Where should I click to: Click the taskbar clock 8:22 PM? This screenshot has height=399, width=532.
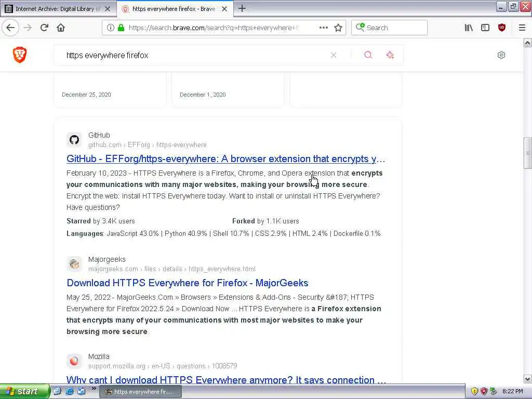pos(512,391)
